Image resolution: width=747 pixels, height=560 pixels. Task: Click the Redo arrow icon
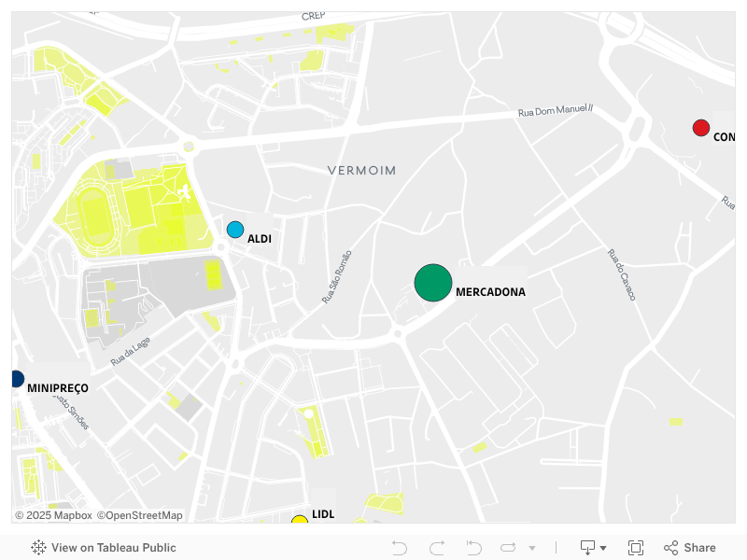pyautogui.click(x=437, y=548)
